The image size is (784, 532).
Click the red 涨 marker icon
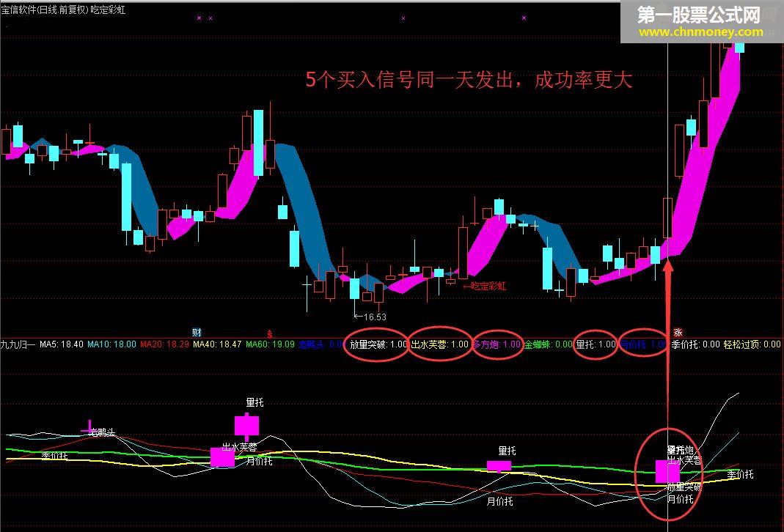click(678, 332)
